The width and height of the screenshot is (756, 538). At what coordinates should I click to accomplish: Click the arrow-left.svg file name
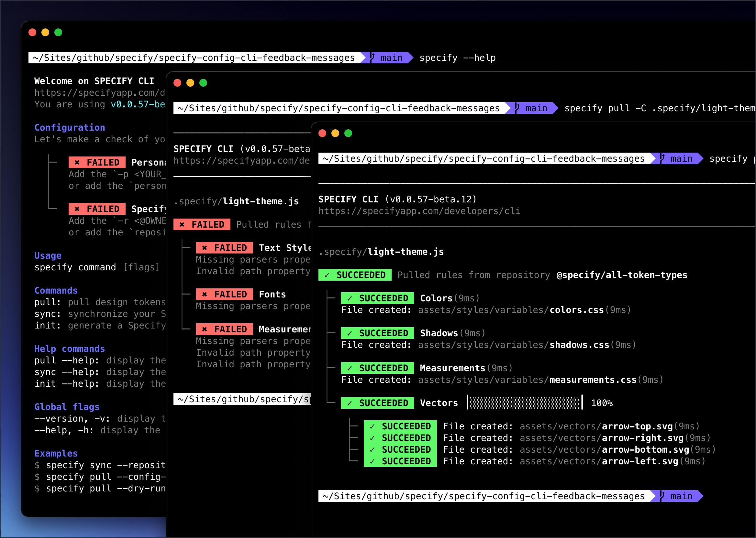coord(639,461)
